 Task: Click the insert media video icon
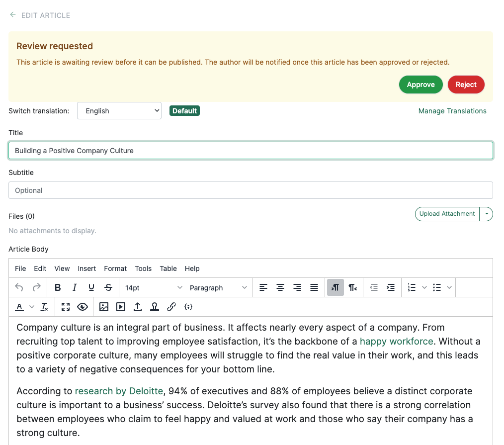pos(121,307)
